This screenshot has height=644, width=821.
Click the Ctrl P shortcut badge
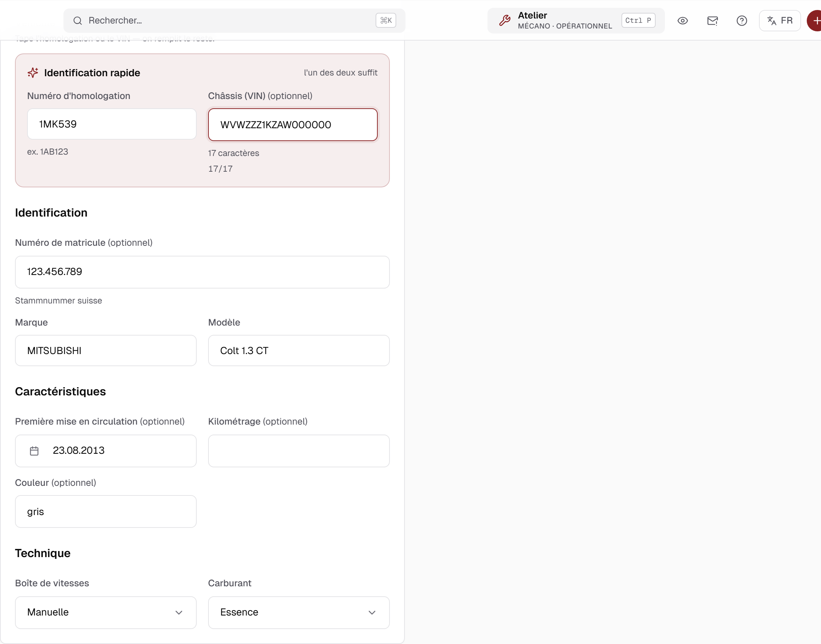pos(638,20)
